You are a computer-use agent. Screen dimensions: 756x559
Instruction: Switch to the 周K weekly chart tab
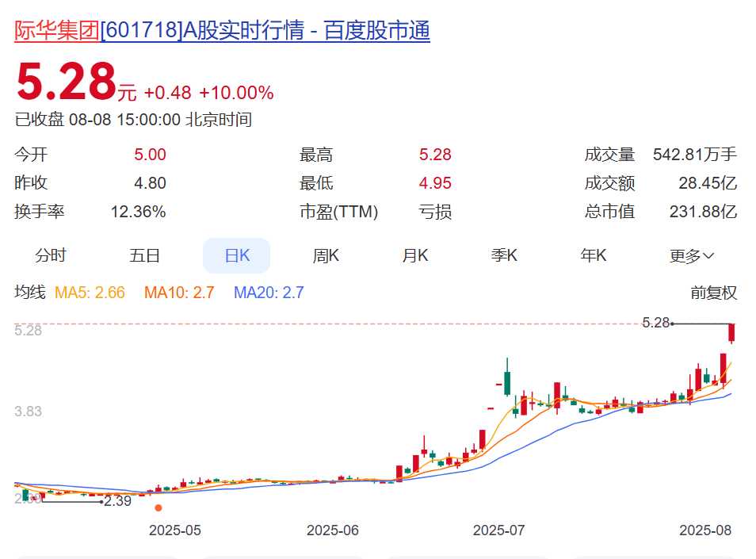pos(325,255)
